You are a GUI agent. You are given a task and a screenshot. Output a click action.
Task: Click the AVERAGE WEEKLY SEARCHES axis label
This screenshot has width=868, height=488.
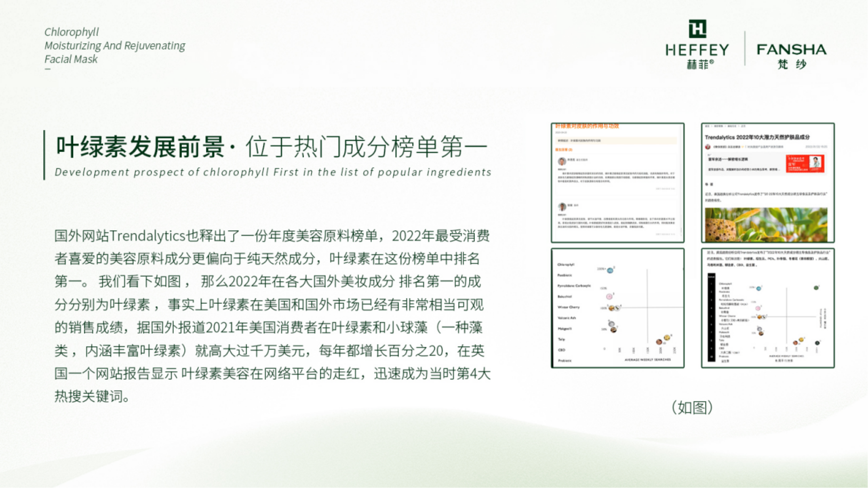click(x=647, y=360)
